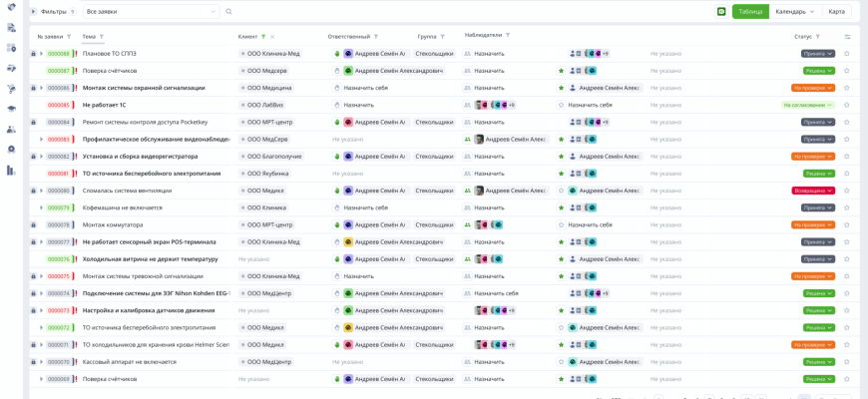Click the green Excel export icon
Screen dimensions: 868x399
click(x=721, y=12)
